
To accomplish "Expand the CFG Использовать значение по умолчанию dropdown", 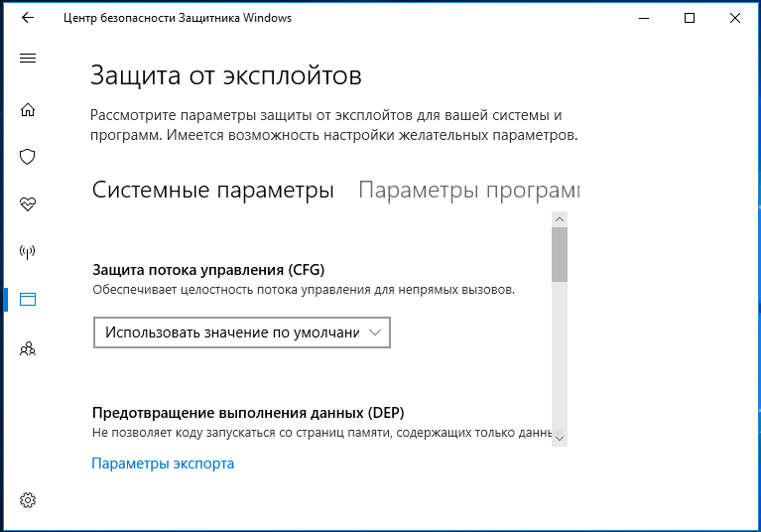I will point(242,332).
